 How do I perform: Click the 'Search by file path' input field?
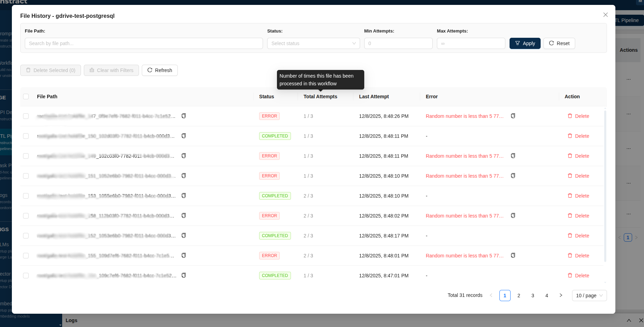(x=143, y=43)
